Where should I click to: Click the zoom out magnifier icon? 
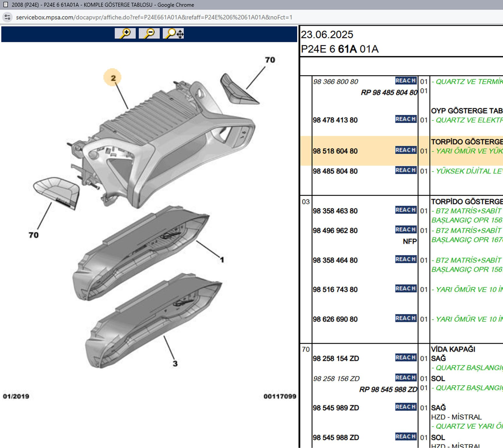(x=149, y=34)
